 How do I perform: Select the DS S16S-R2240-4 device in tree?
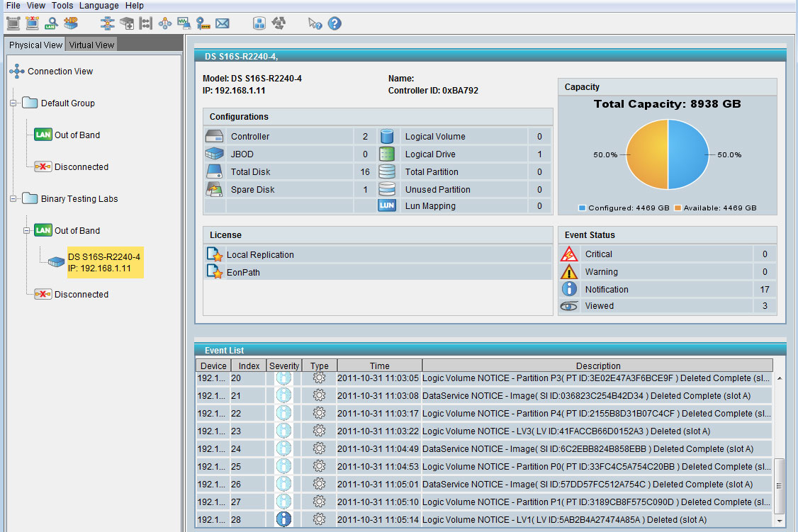click(x=103, y=262)
